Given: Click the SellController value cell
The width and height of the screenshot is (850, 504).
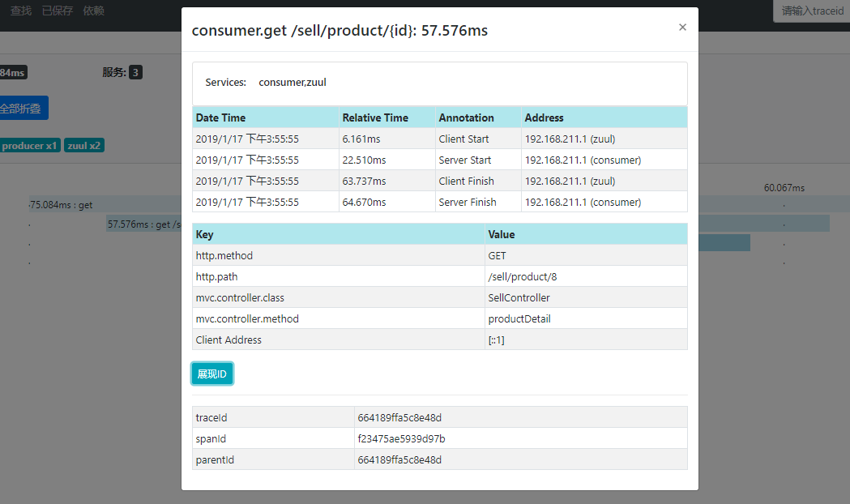Looking at the screenshot, I should tap(519, 298).
